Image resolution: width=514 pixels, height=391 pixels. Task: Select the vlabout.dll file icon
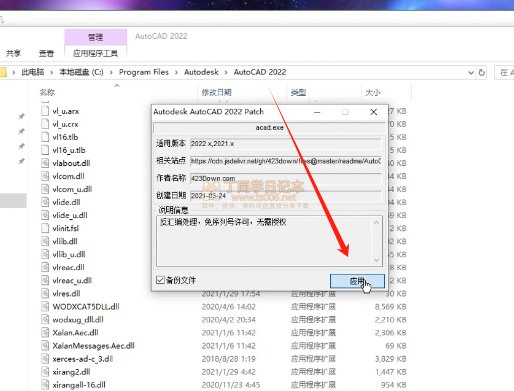[45, 163]
